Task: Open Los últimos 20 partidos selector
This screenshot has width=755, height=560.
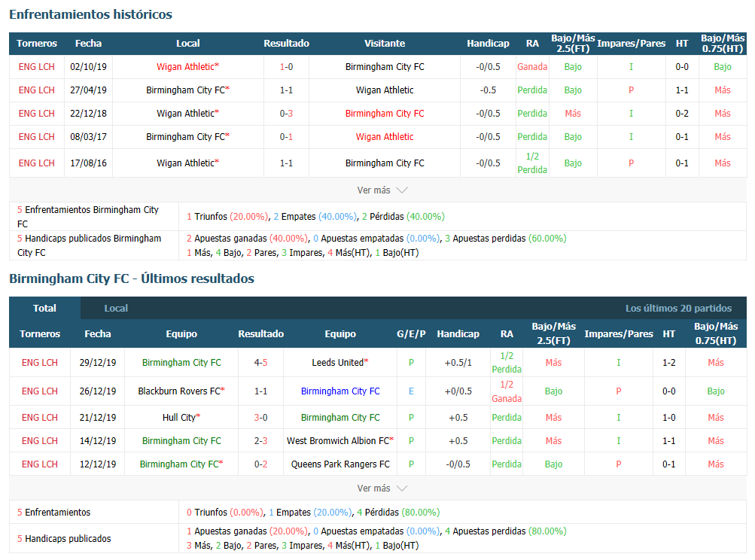Action: pyautogui.click(x=678, y=308)
